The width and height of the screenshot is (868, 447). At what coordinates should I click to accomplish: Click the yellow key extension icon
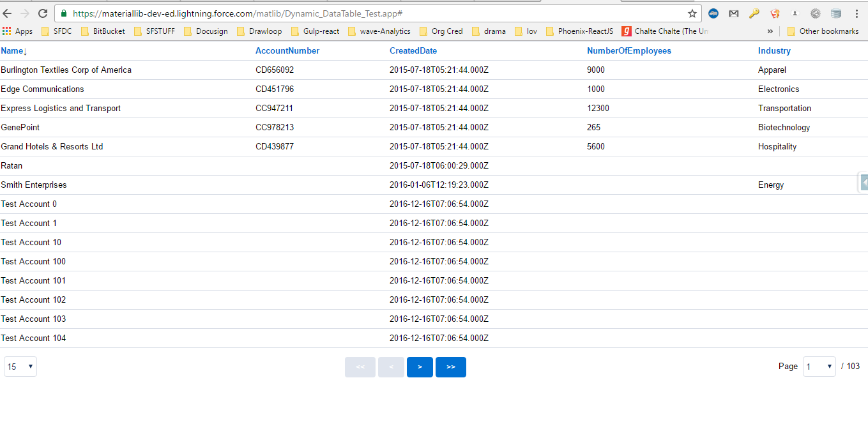tap(754, 13)
